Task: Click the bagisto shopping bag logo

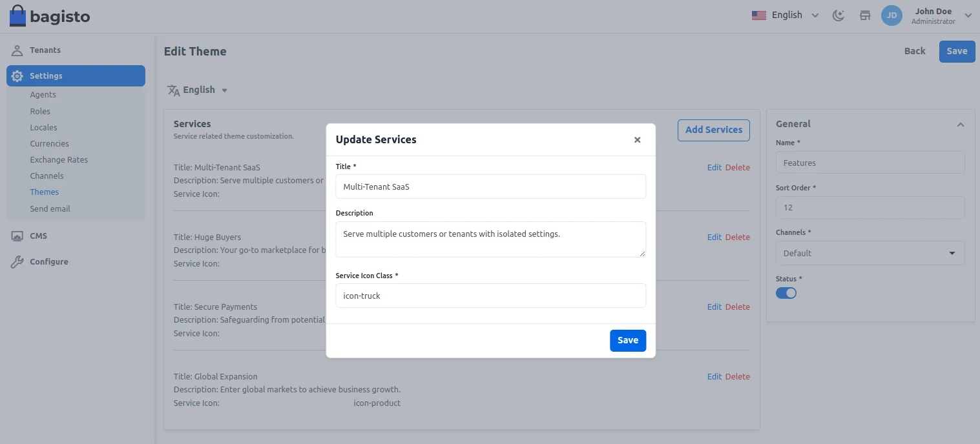Action: point(17,15)
